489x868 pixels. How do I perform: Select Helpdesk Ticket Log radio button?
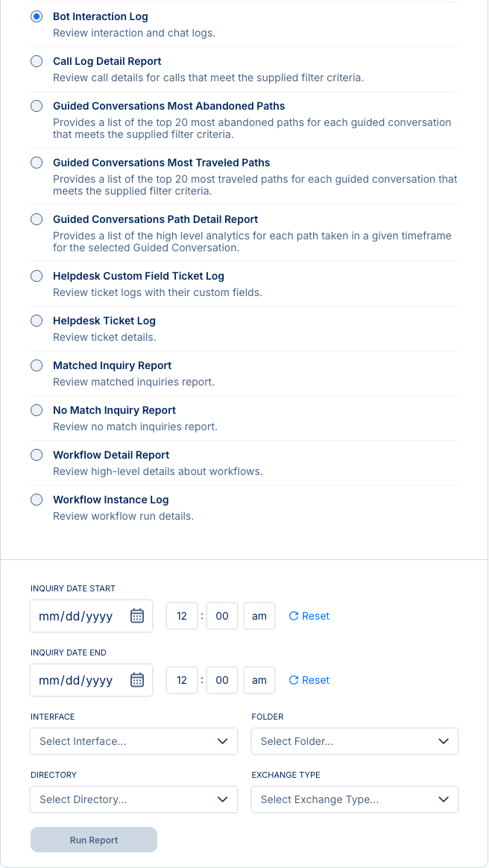tap(37, 321)
